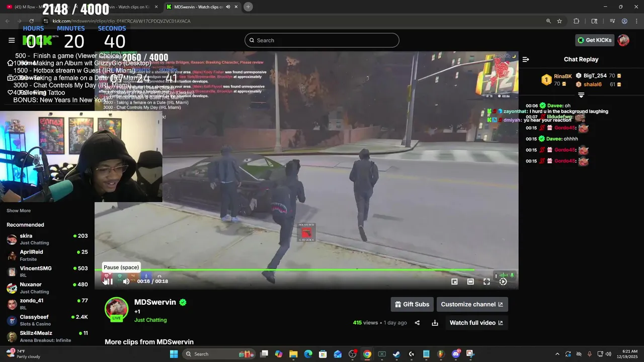Open recommended channel AprilReid
This screenshot has height=362, width=644.
coord(47,255)
